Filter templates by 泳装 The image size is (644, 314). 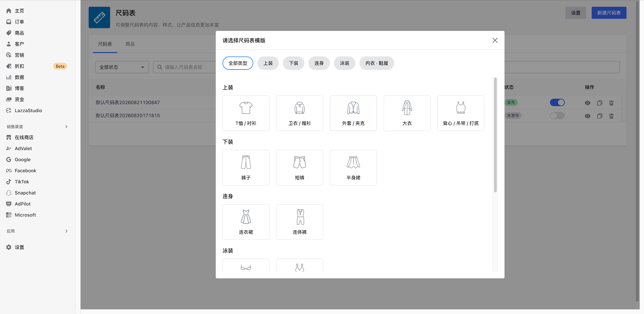[345, 63]
